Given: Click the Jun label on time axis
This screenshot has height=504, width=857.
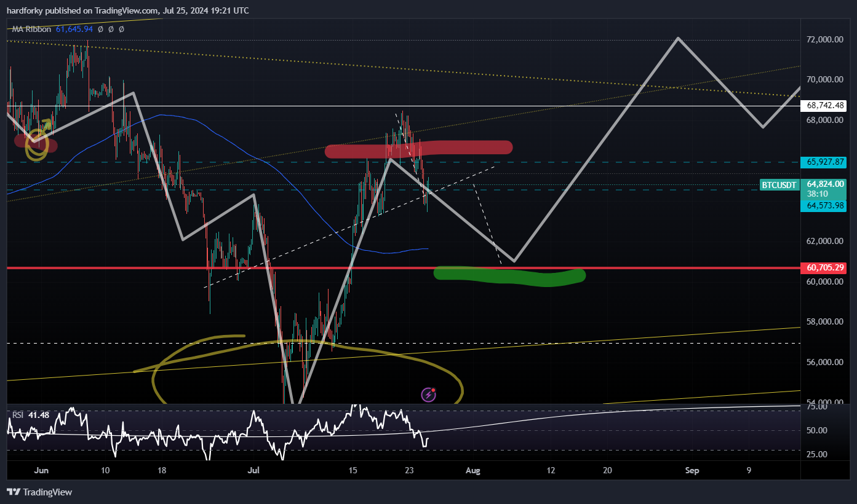Looking at the screenshot, I should [x=41, y=471].
